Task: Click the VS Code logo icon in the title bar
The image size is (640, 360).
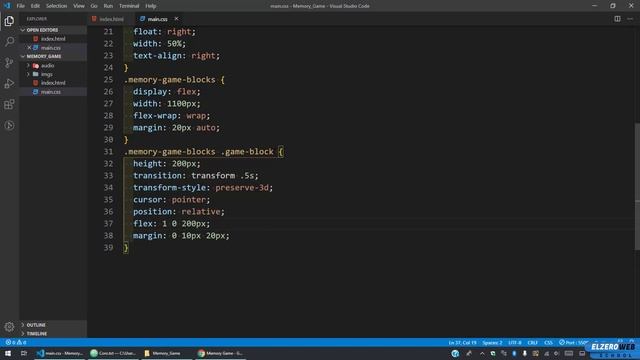Action: click(x=7, y=6)
